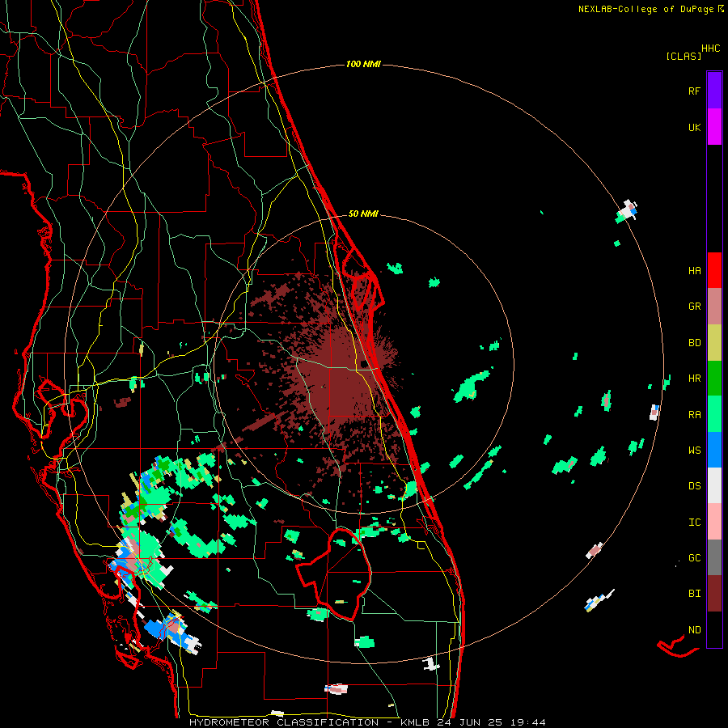Click the HA red legend swatch
This screenshot has width=728, height=728.
coord(714,270)
